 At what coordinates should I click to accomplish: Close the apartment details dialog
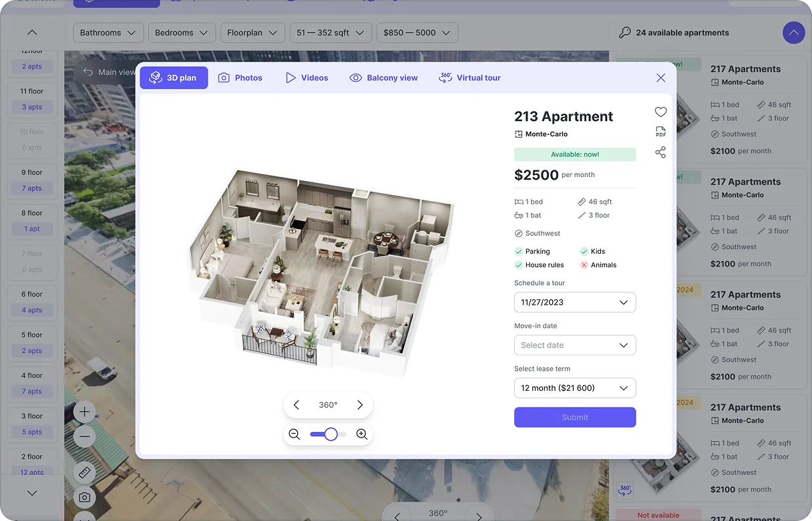(660, 77)
